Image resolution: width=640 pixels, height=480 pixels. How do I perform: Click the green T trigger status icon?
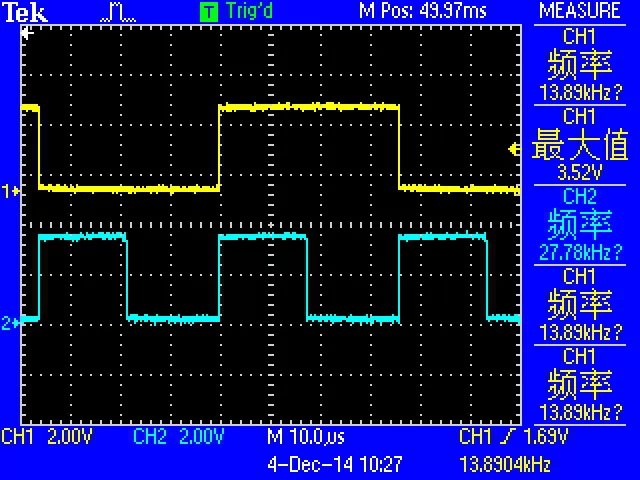pos(208,12)
